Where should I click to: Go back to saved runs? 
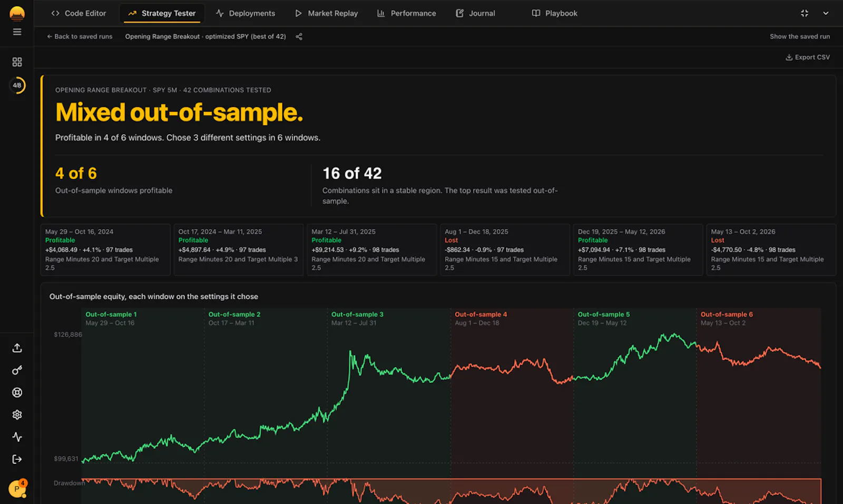click(80, 36)
